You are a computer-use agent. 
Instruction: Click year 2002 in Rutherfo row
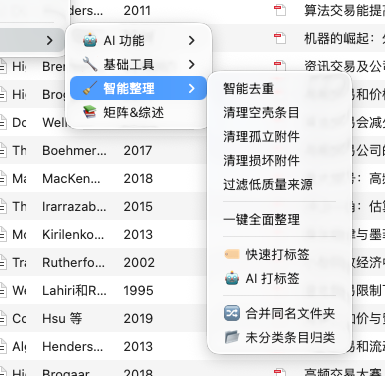(x=139, y=262)
